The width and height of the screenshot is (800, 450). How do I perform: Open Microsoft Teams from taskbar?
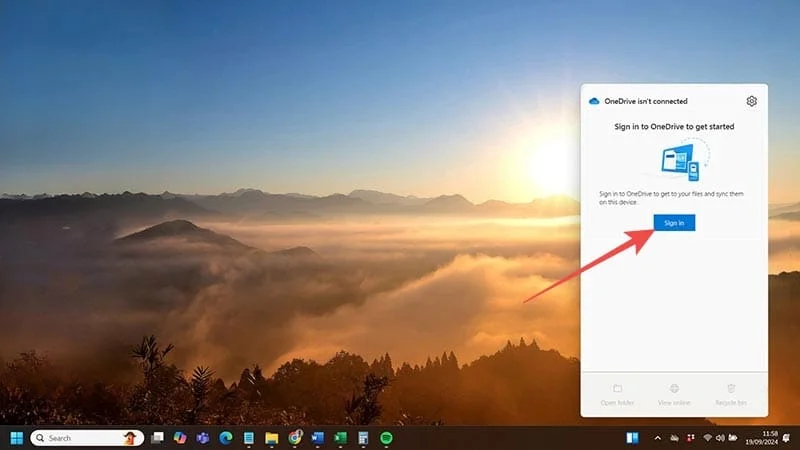[x=203, y=438]
